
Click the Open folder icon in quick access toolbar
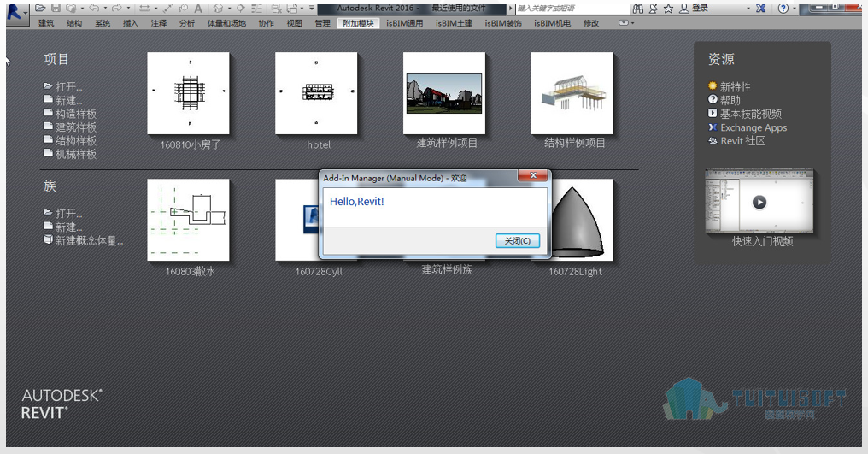click(x=40, y=9)
